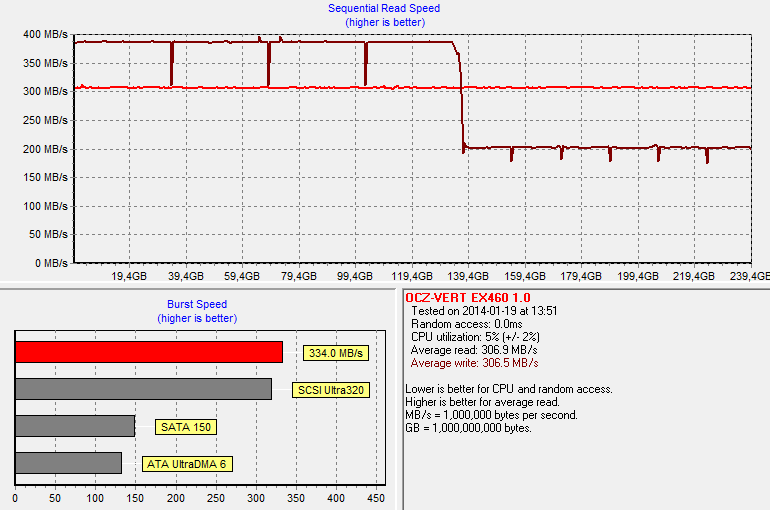The image size is (770, 510).
Task: Click the SCSI Ultra320 label
Action: coord(330,390)
